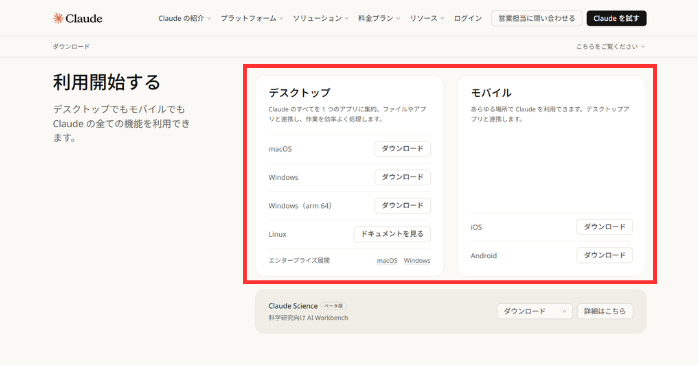Open ドキュメントを見る for Linux
Screen dimensions: 698x365
point(392,234)
